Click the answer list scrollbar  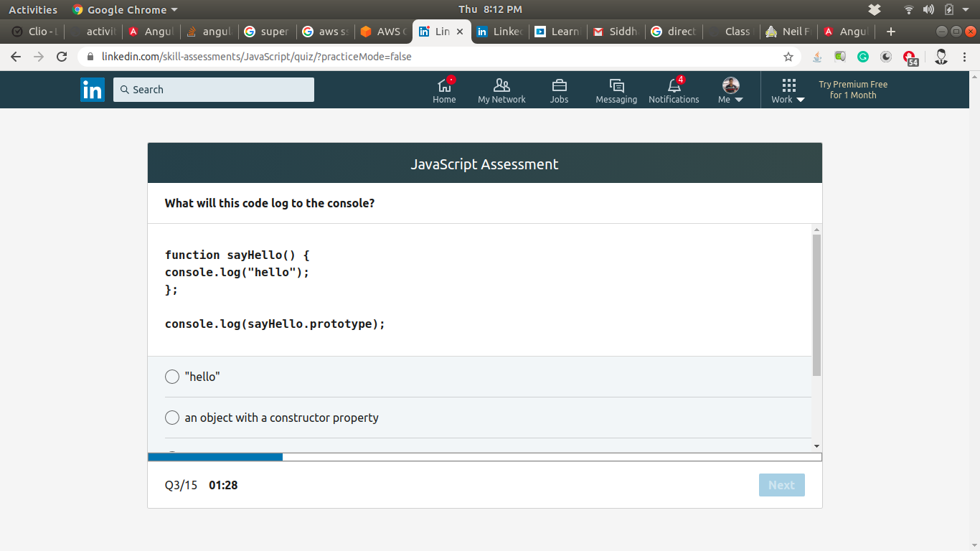click(816, 305)
